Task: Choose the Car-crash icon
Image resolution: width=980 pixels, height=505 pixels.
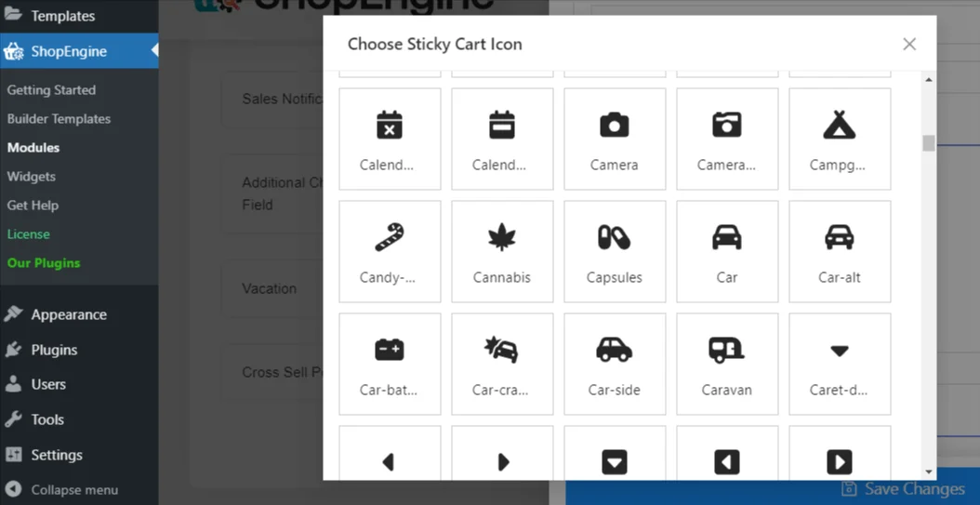Action: pos(502,364)
